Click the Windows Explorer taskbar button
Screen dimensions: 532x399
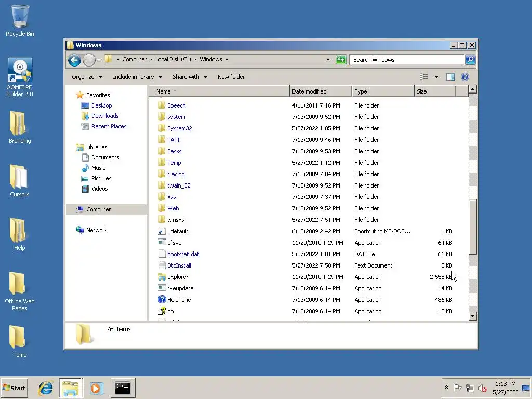[x=71, y=388]
